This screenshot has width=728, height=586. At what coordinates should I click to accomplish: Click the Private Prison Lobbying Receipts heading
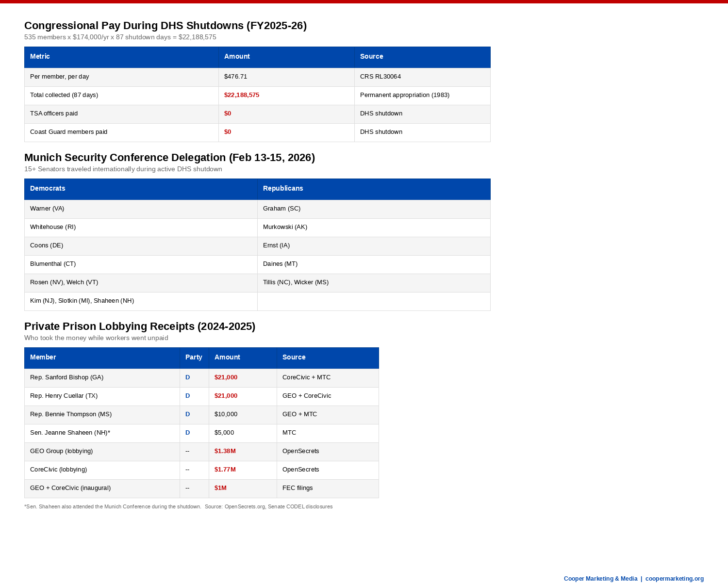click(140, 326)
